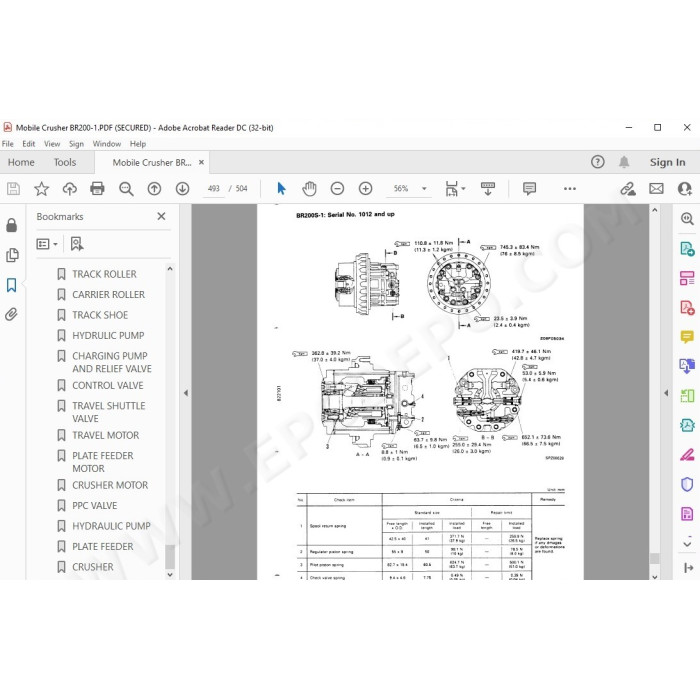This screenshot has height=700, width=700.
Task: Select Mobile Crusher BR document tab
Action: point(152,163)
